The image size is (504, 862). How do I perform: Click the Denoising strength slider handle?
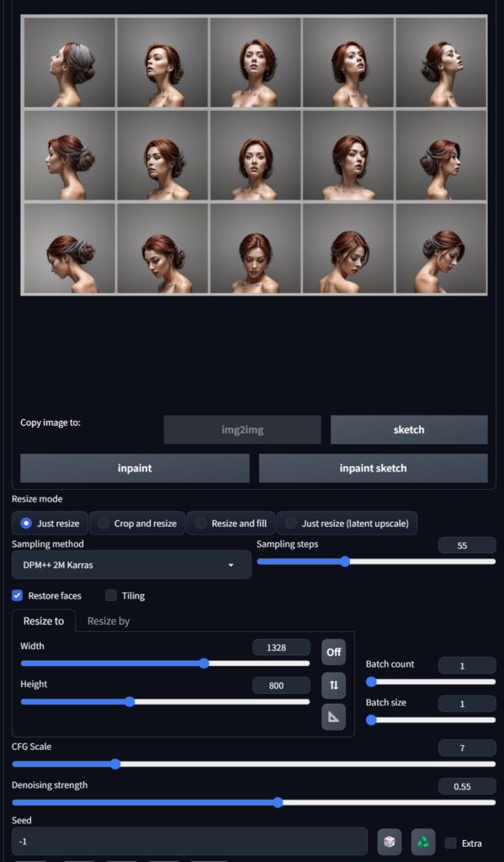click(x=279, y=802)
